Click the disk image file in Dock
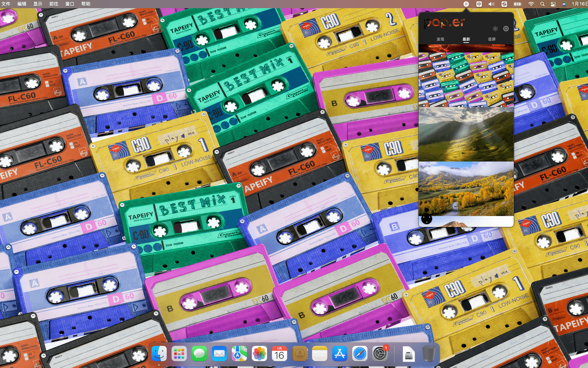This screenshot has height=368, width=588. coord(409,354)
